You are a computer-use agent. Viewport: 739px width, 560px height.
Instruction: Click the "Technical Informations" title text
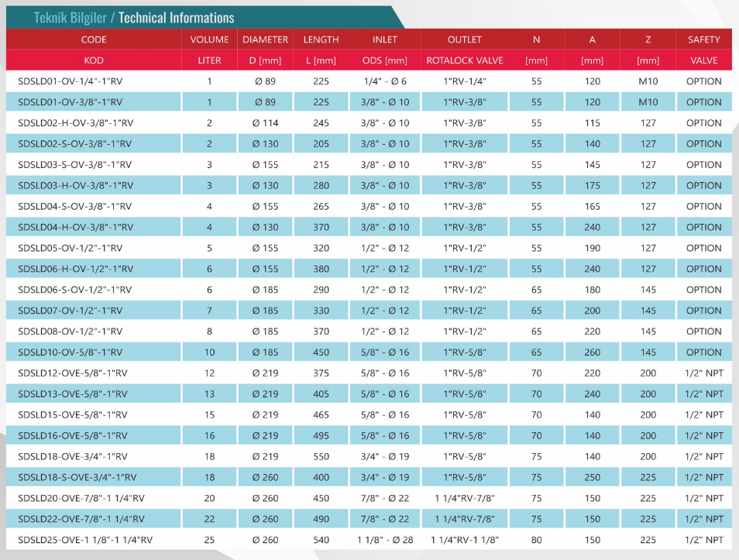[x=177, y=18]
